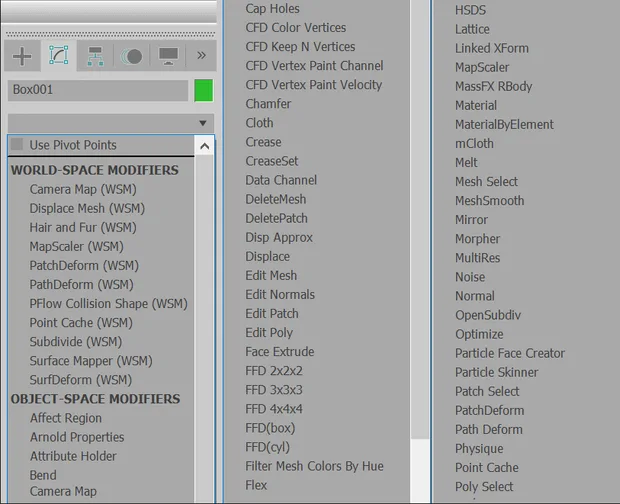Apply the Affect Region modifier
The height and width of the screenshot is (504, 620).
coord(66,418)
